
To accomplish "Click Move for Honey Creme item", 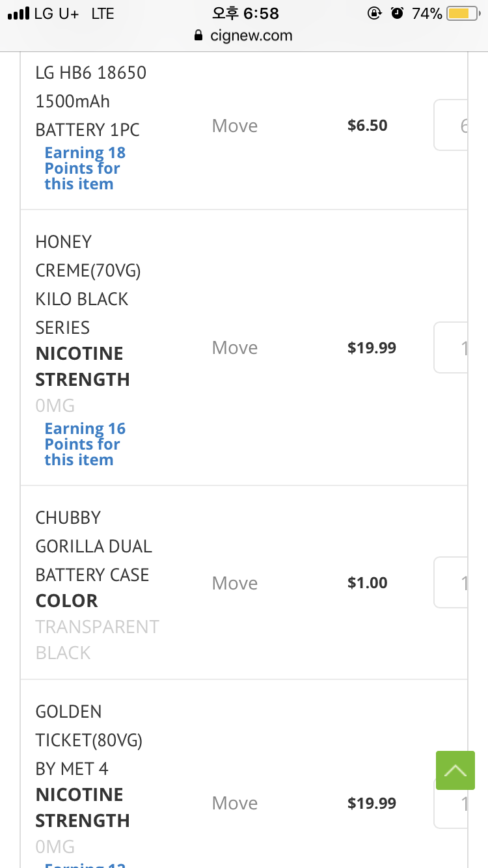I will pyautogui.click(x=235, y=347).
